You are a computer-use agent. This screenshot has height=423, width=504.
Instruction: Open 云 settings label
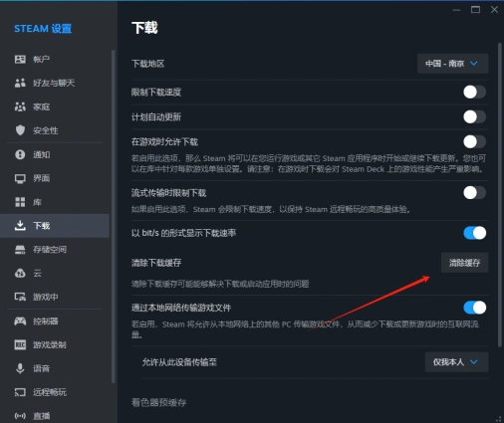click(37, 274)
